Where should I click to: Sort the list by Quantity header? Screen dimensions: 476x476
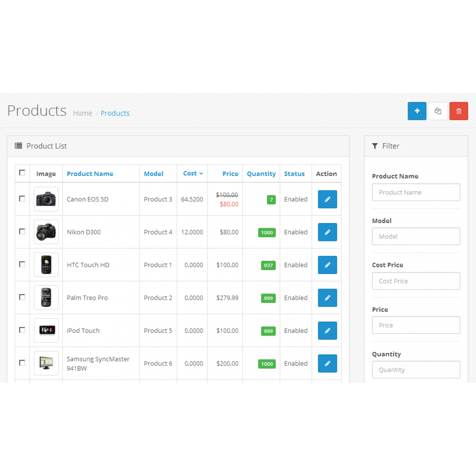261,174
